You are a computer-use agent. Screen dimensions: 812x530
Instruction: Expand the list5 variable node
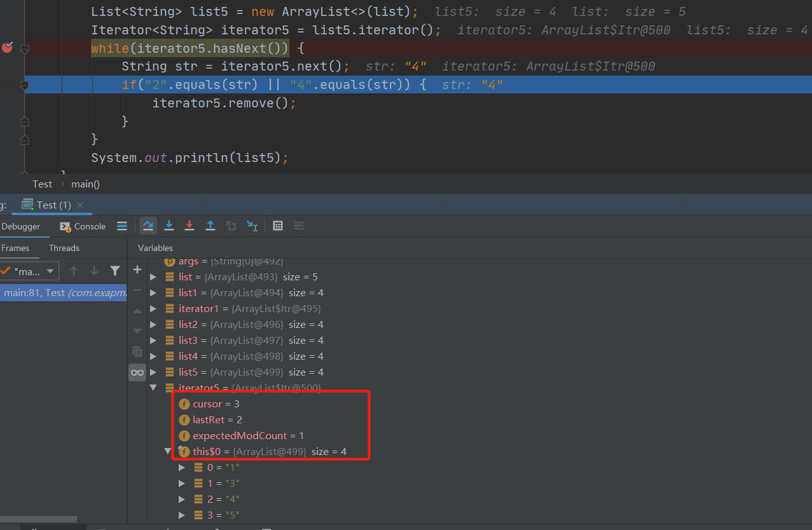tap(153, 372)
